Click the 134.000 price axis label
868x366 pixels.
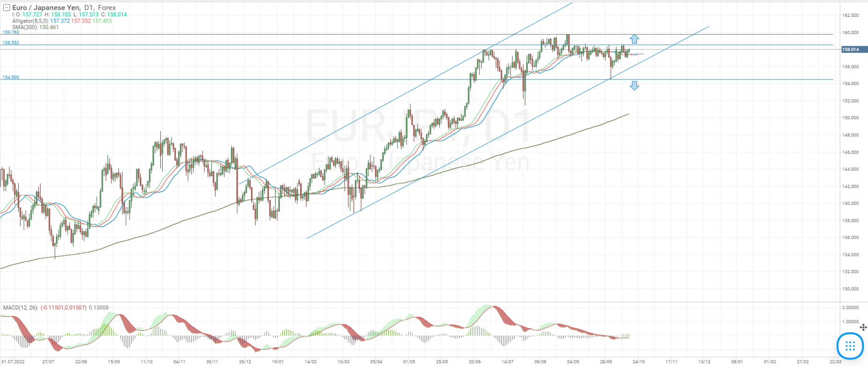coord(851,255)
